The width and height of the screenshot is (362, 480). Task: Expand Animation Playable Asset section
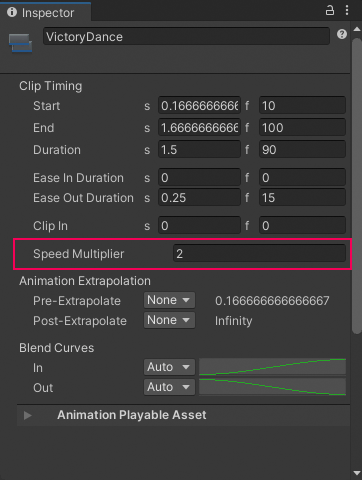tap(28, 415)
